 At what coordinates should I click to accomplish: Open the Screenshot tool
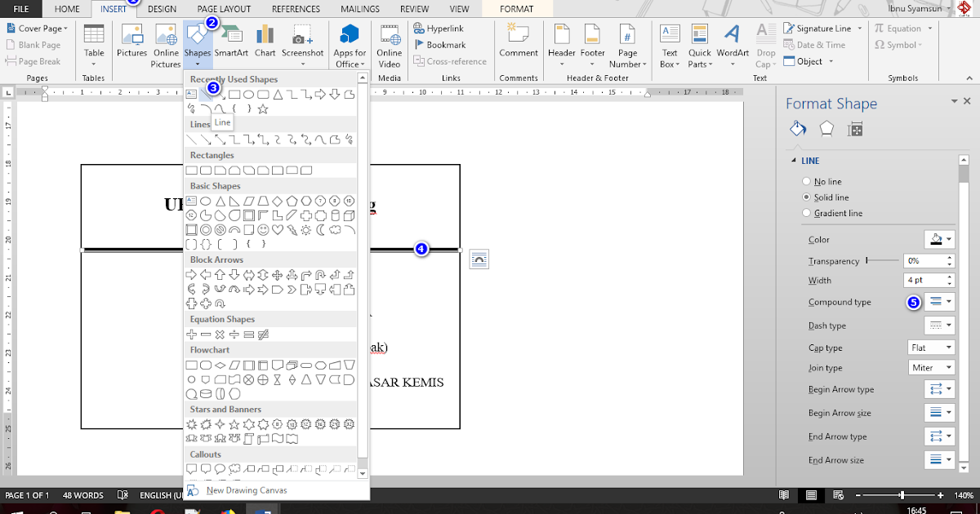(303, 45)
